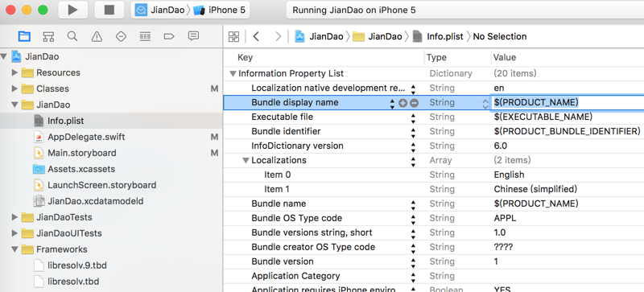Open the Report navigator speech bubble
Image resolution: width=644 pixels, height=292 pixels.
(193, 36)
